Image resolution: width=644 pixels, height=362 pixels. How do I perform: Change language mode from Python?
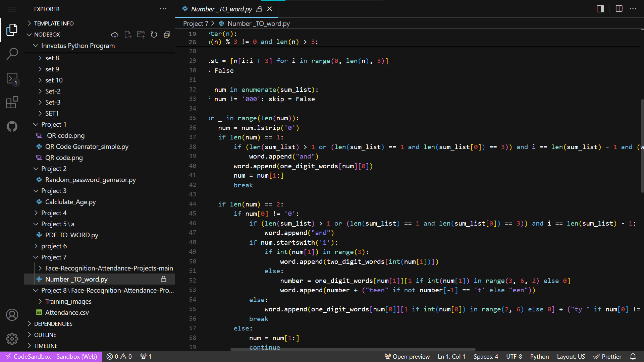[539, 357]
